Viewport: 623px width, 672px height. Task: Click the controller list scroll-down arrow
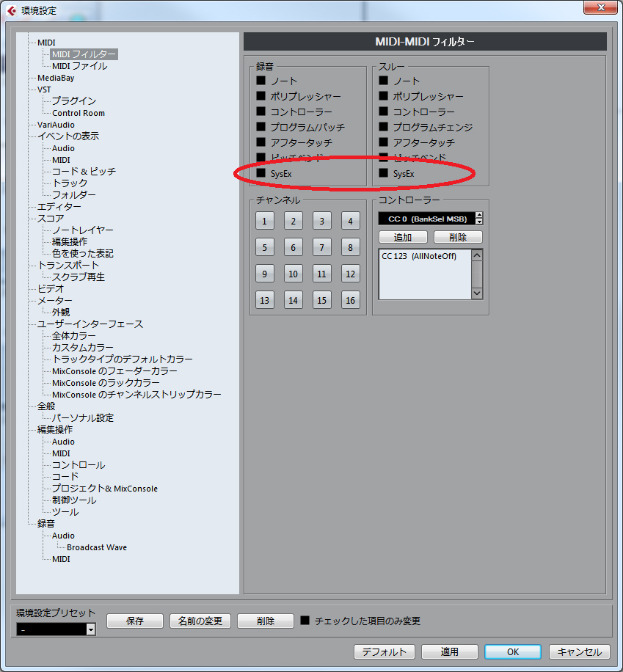pos(477,293)
